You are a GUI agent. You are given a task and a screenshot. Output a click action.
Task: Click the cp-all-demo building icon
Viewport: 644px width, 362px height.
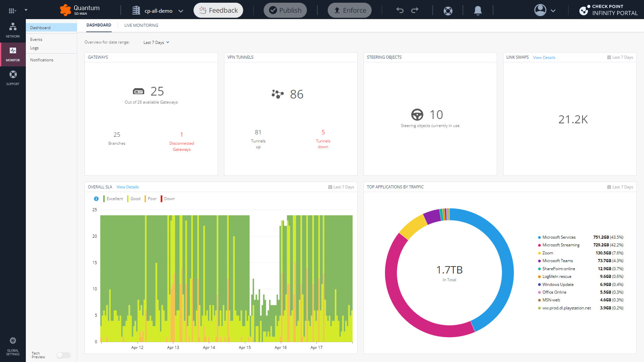click(x=136, y=10)
